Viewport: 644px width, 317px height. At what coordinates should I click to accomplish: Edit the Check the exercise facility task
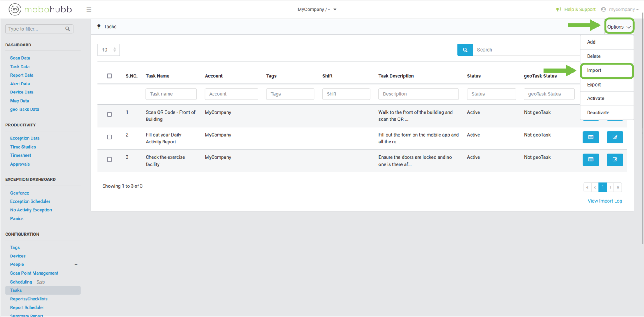pos(615,160)
